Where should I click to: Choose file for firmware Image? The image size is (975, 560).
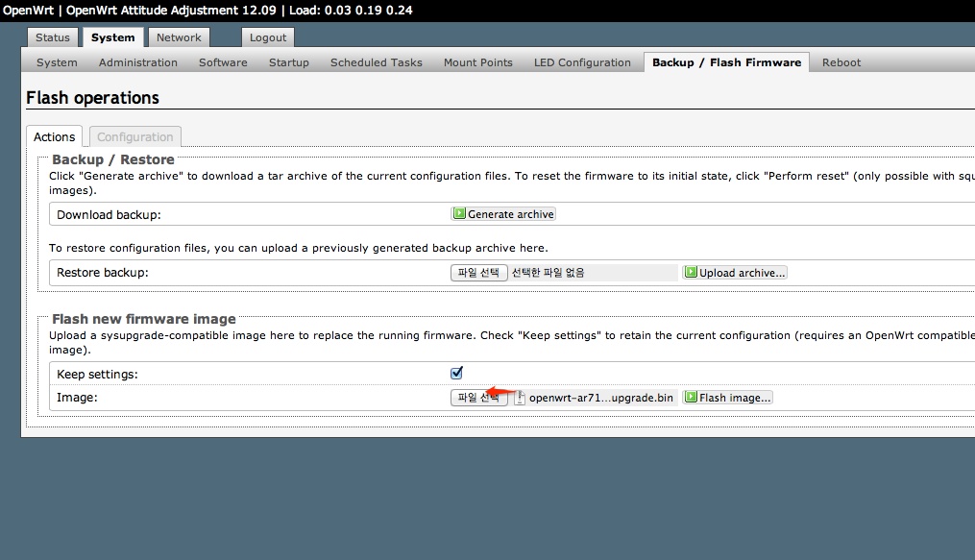click(478, 397)
